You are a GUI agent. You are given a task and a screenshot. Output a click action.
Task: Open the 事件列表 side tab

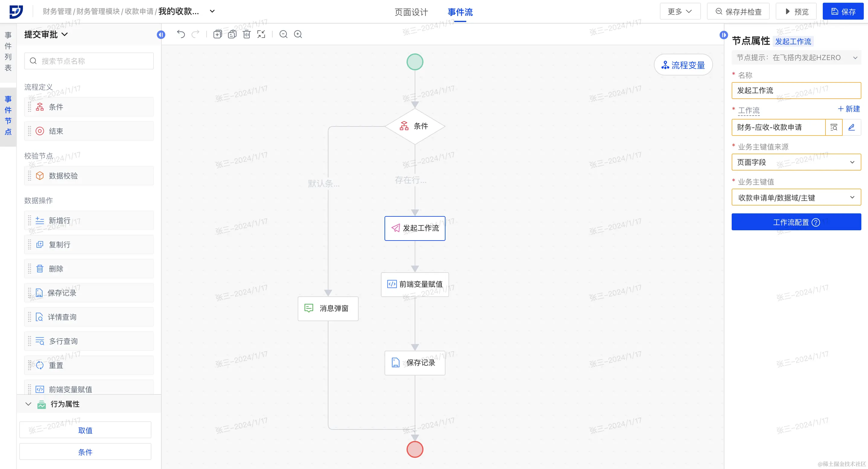click(x=8, y=52)
